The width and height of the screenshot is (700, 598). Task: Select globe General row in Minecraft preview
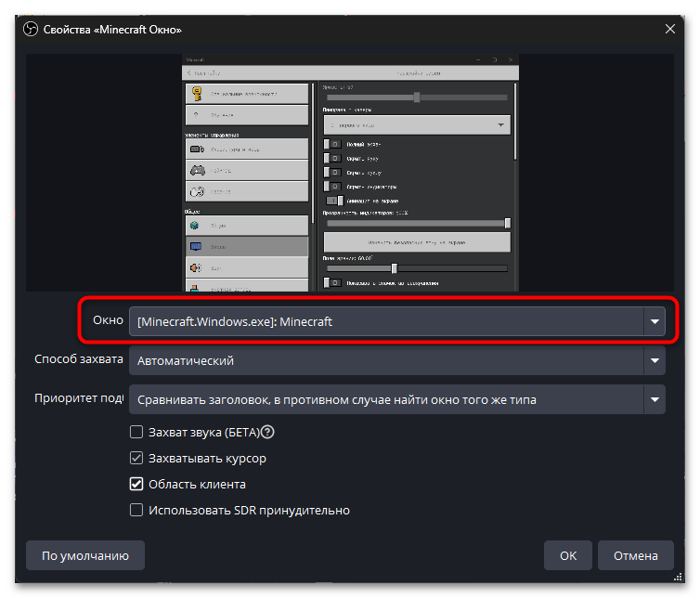click(247, 226)
